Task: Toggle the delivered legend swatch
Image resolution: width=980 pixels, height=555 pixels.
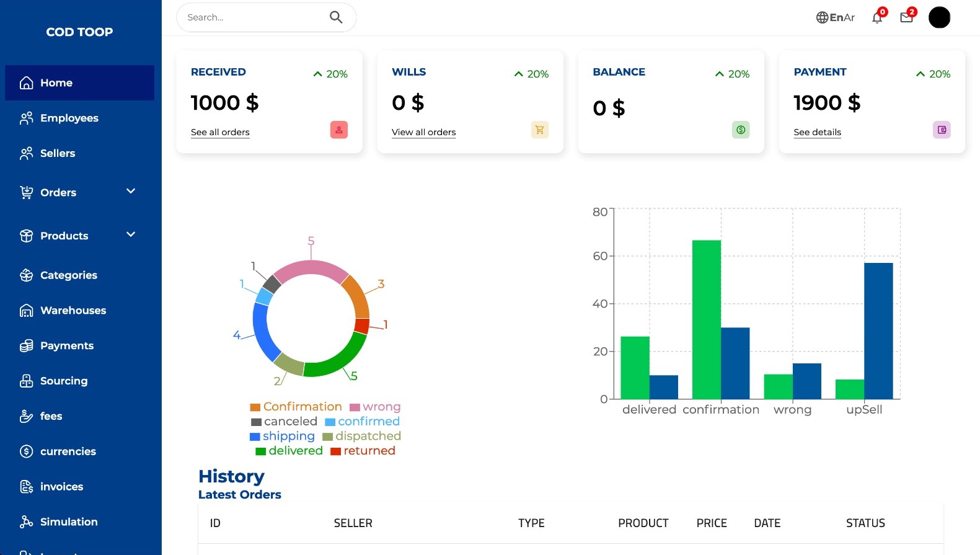Action: [x=261, y=451]
